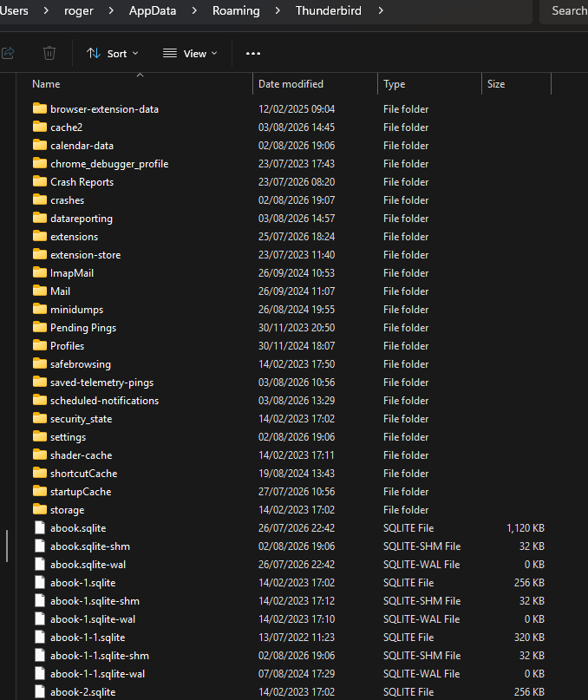Select the crashes folder icon
The image size is (588, 700).
tap(40, 200)
